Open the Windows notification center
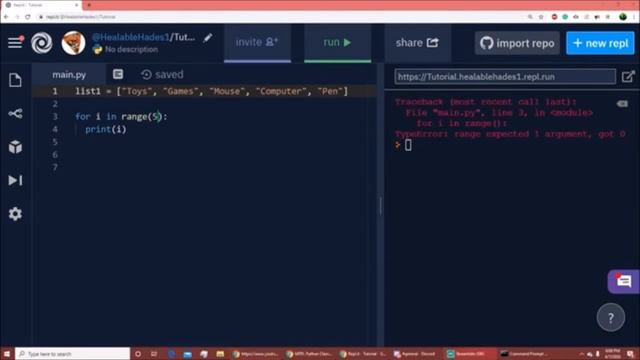 tap(631, 353)
